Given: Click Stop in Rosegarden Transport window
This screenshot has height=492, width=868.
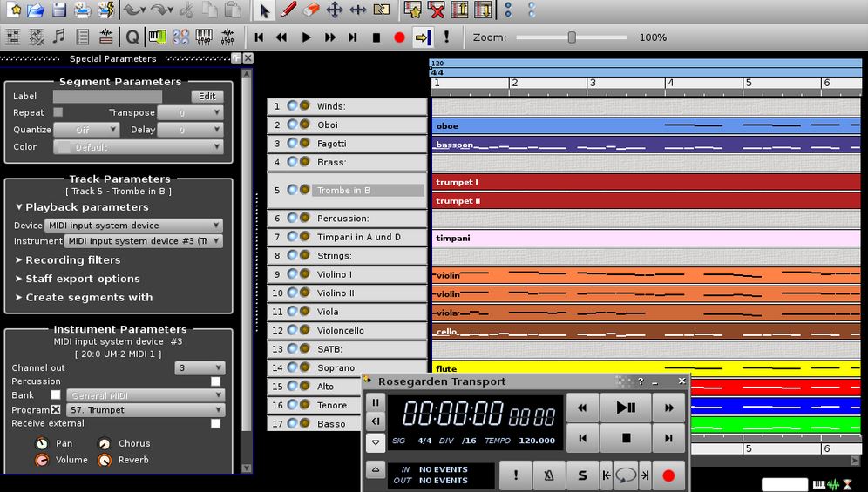Looking at the screenshot, I should (626, 438).
